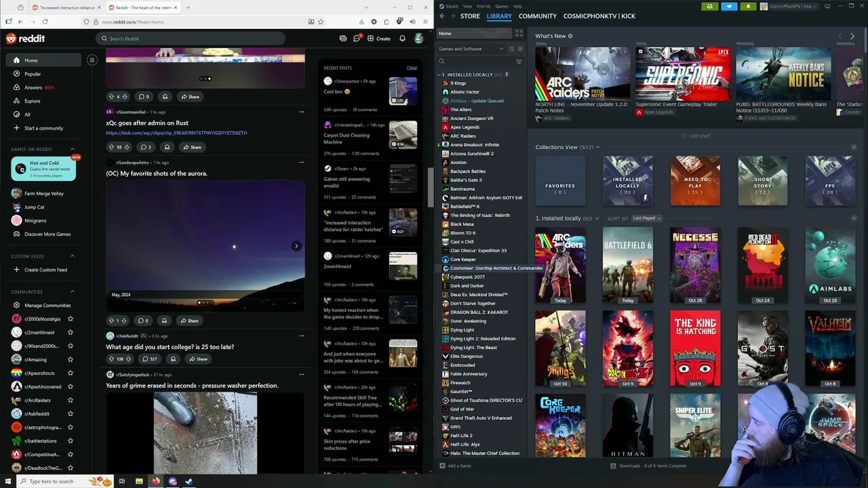
Task: Collapse Communities section in Reddit sidebar
Action: (73, 292)
